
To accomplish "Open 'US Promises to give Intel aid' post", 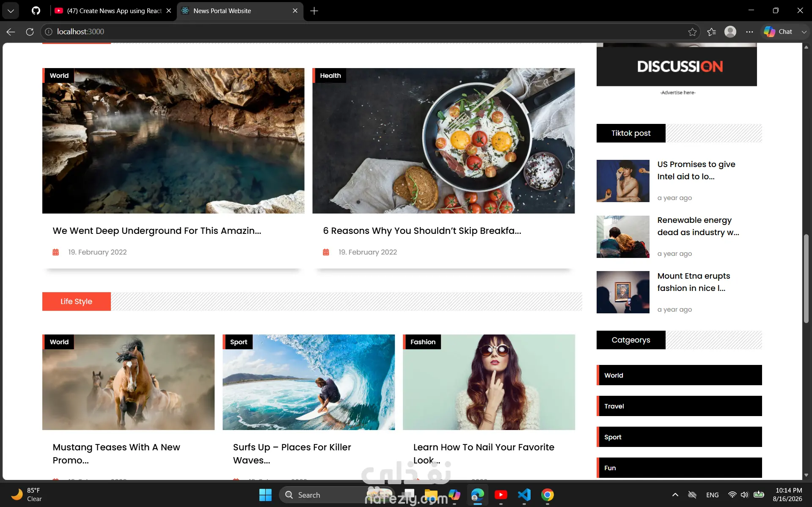I will 696,170.
